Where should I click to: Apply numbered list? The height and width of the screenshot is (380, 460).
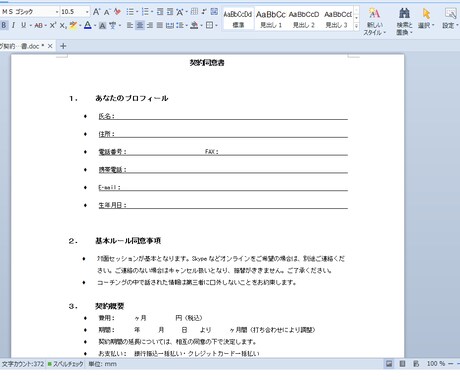[145, 12]
